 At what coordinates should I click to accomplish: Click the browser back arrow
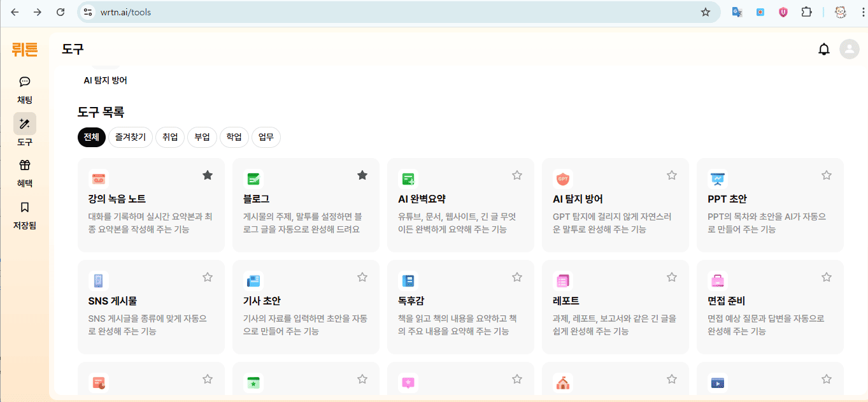pos(15,12)
